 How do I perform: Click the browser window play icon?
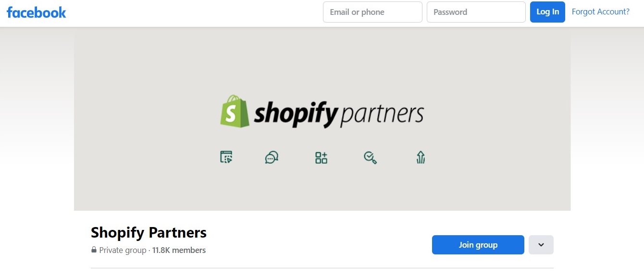click(x=226, y=157)
